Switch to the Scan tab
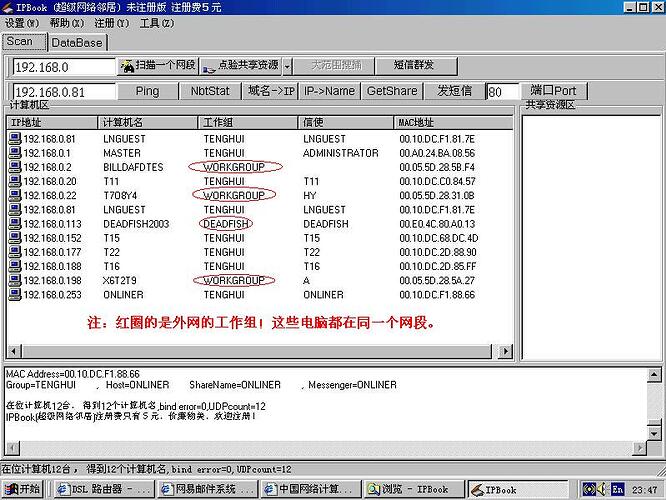 (x=24, y=42)
